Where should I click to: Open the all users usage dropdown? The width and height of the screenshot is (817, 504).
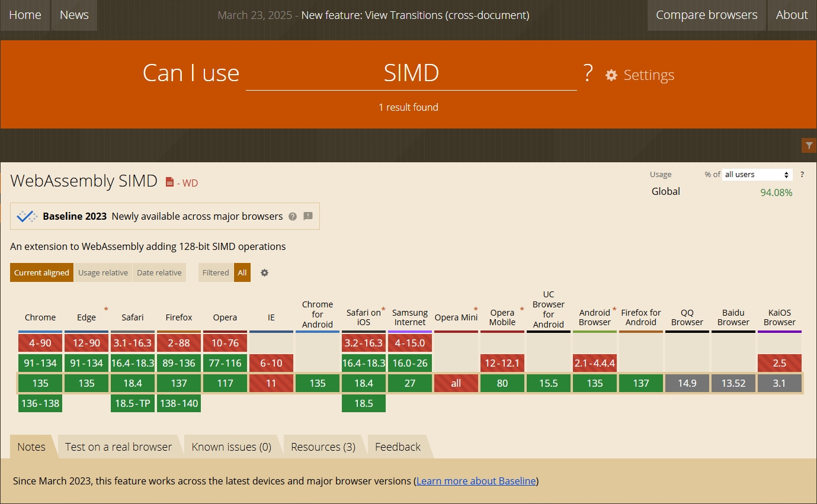coord(757,175)
